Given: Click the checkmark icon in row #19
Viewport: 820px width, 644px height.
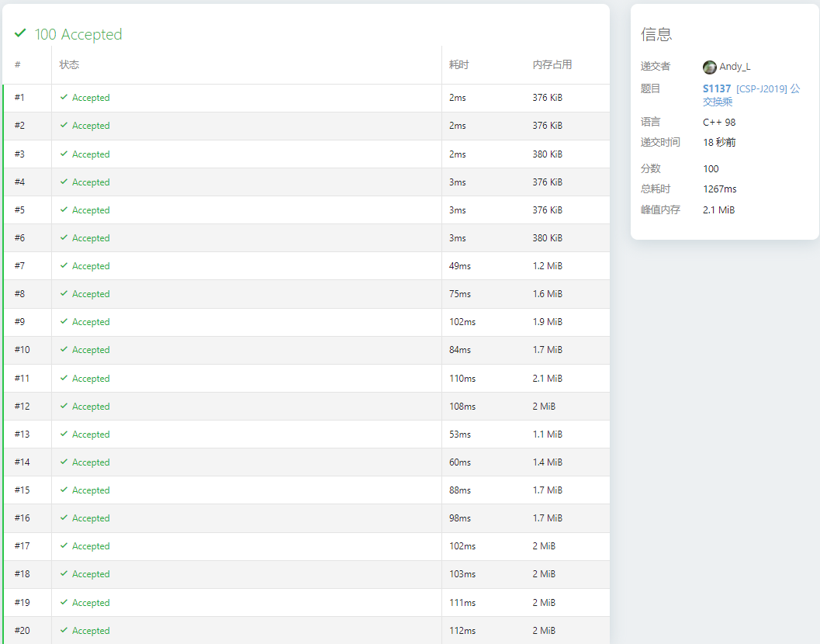Looking at the screenshot, I should point(64,602).
